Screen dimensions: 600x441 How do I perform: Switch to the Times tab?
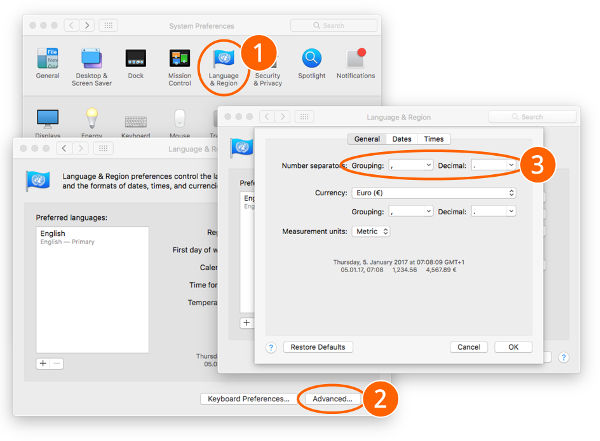point(434,139)
